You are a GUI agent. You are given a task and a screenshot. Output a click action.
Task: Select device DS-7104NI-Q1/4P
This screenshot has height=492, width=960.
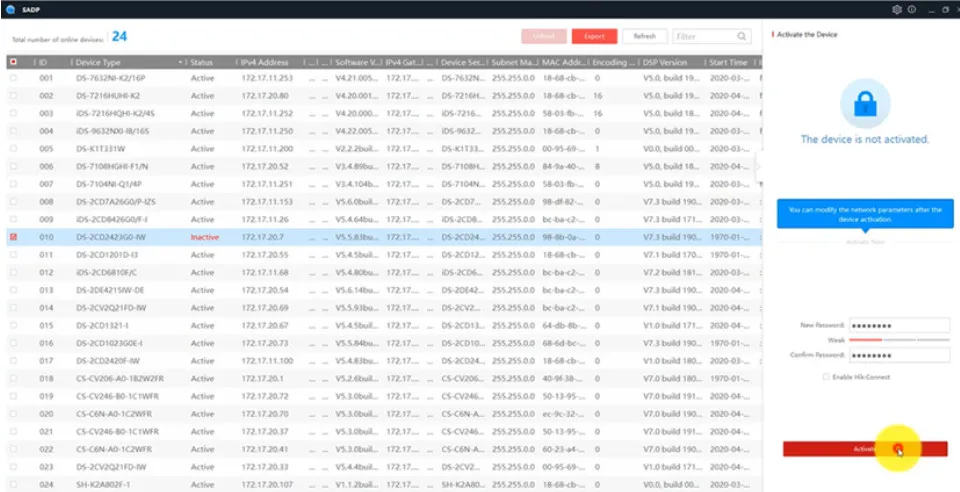coord(110,184)
